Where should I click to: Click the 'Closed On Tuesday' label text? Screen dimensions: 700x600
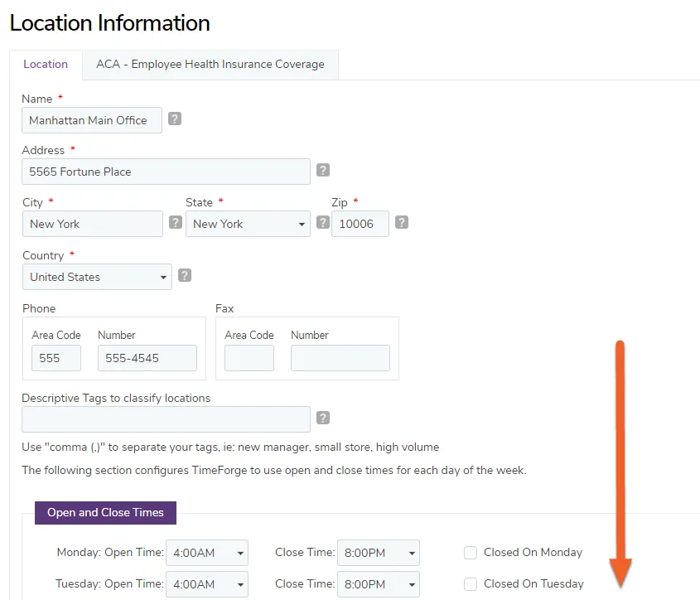534,584
